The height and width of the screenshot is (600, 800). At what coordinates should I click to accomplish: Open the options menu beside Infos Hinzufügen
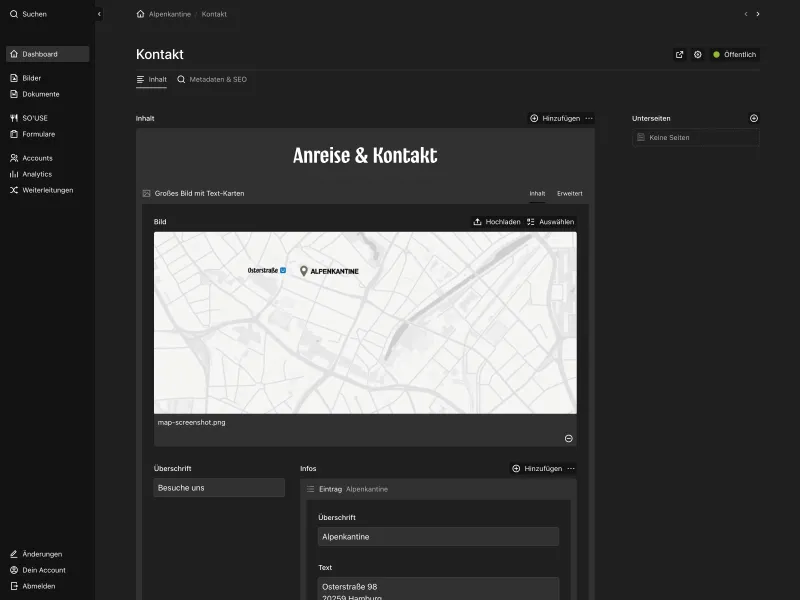(x=569, y=468)
